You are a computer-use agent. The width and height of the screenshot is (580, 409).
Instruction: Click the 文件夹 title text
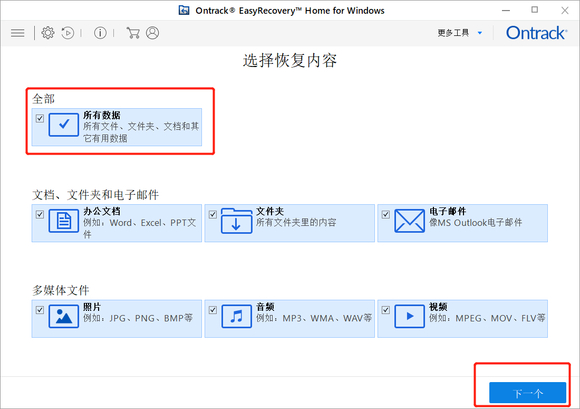point(270,211)
